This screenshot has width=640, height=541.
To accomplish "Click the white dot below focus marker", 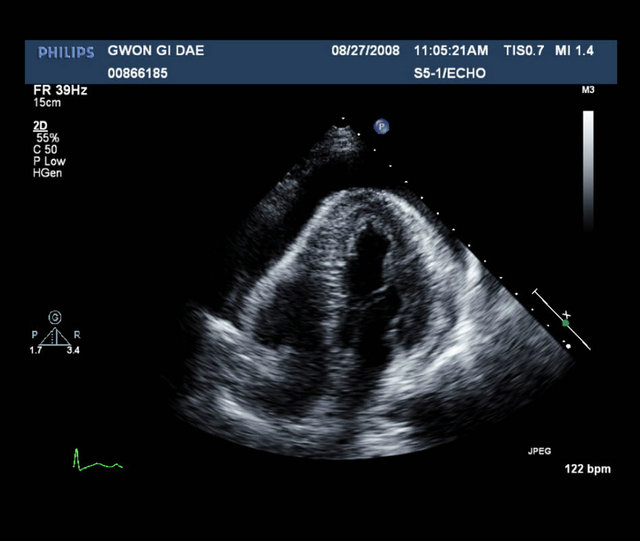I will pos(569,346).
